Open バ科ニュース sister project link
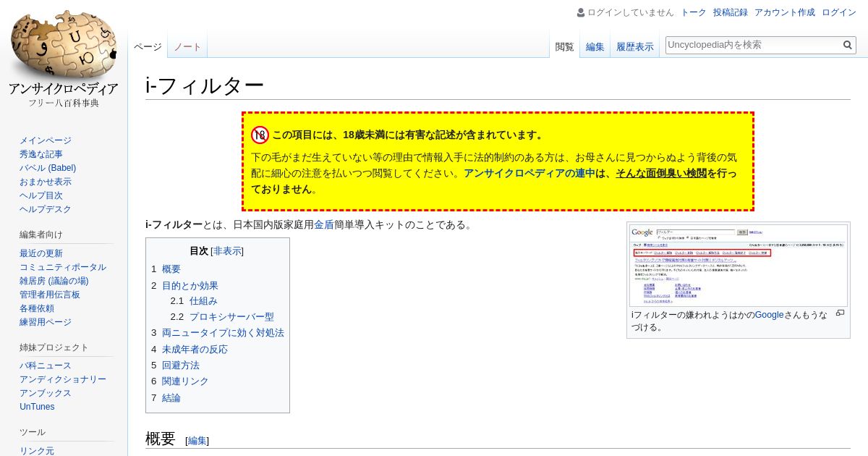868x456 pixels. [46, 366]
